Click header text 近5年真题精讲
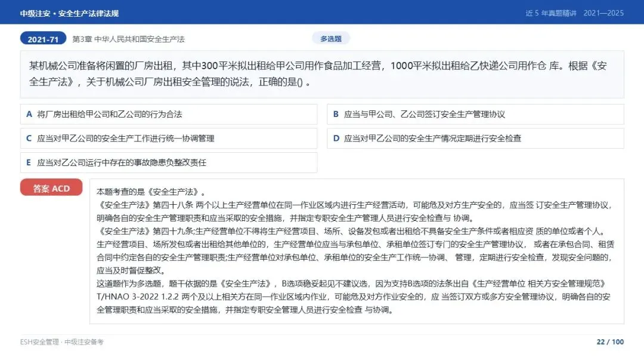 (551, 13)
